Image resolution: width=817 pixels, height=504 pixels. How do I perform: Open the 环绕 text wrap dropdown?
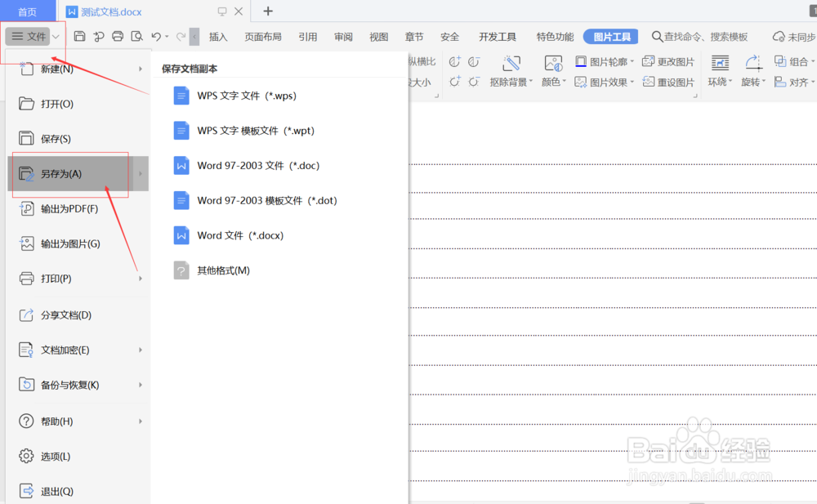click(720, 71)
